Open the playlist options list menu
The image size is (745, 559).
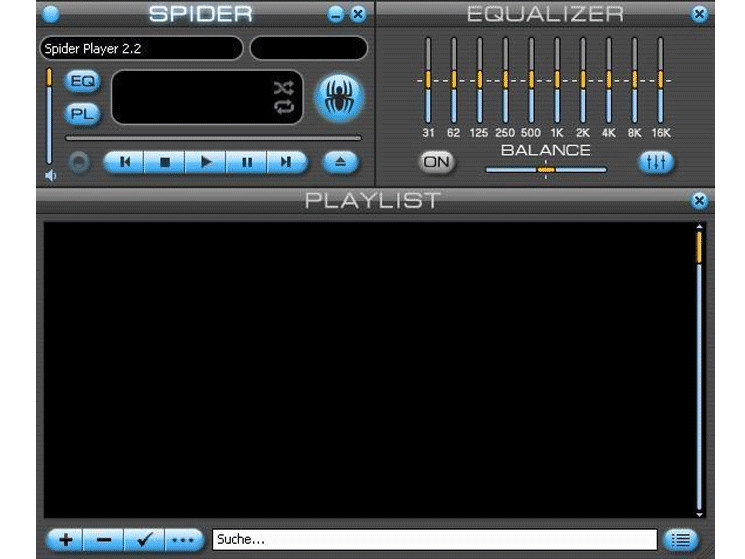coord(681,540)
